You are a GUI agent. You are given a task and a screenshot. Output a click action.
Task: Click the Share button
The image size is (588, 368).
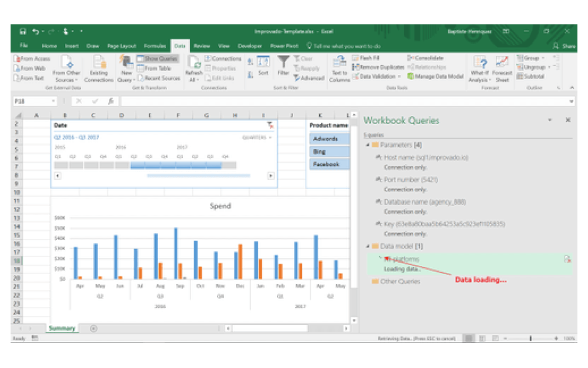pos(565,46)
